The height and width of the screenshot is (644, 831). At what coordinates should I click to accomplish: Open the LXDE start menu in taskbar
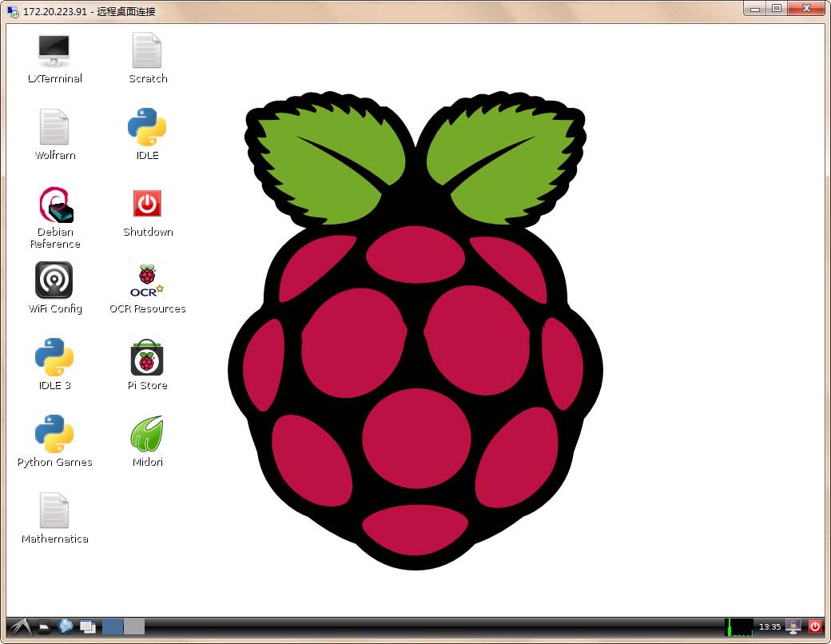pyautogui.click(x=20, y=626)
